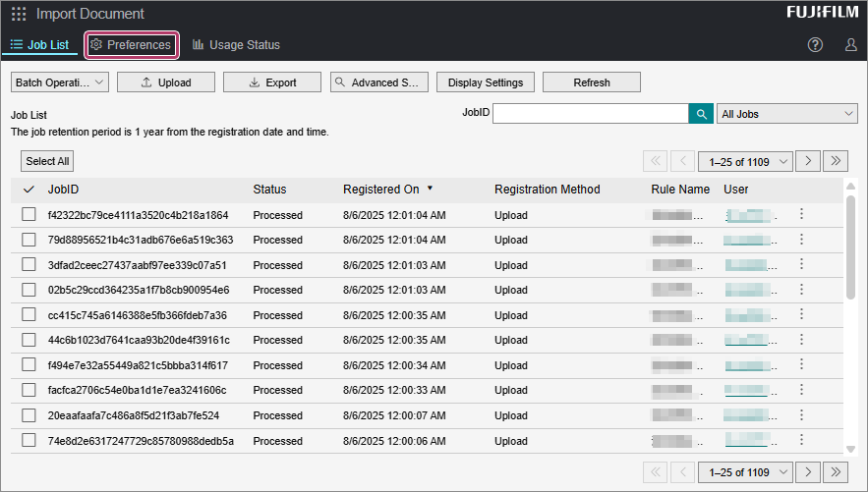Open the app launcher grid icon
This screenshot has width=868, height=492.
[x=19, y=14]
